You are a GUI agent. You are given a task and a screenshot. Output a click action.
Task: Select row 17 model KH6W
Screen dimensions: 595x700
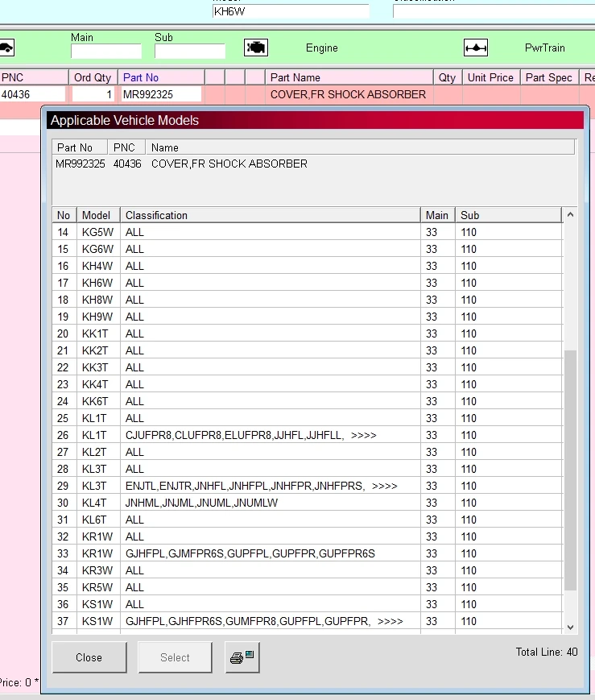[x=307, y=283]
